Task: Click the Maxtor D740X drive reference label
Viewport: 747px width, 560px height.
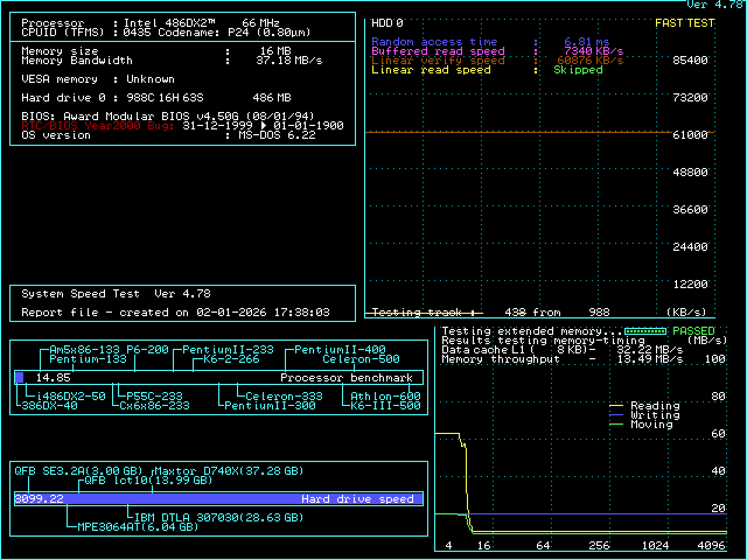Action: pos(229,471)
